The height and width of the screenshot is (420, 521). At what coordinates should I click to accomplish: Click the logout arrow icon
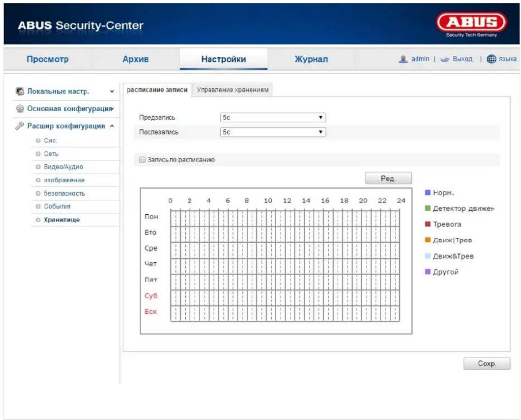[445, 59]
